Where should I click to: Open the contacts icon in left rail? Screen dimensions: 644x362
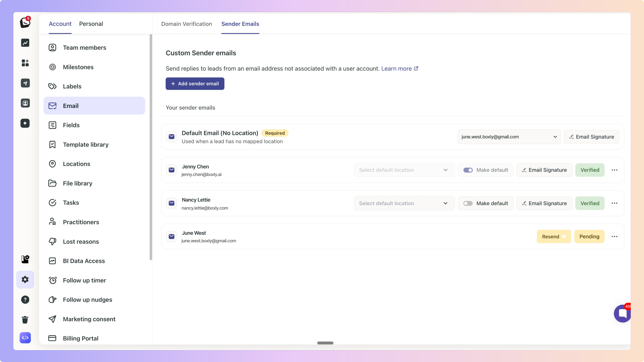pos(25,103)
